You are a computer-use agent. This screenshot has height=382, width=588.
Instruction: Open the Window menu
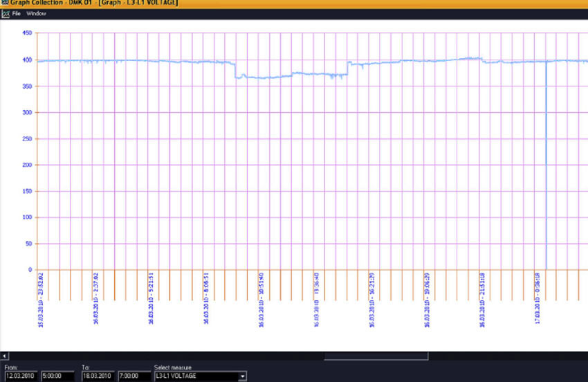36,13
